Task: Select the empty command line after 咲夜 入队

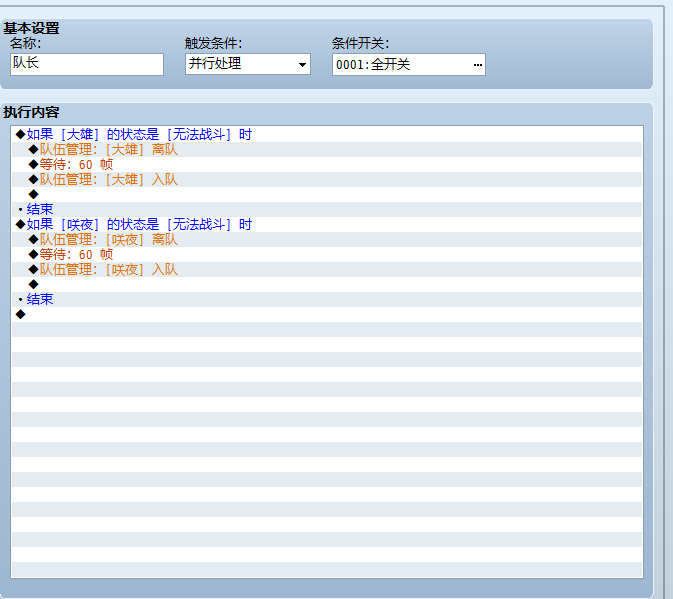Action: click(327, 284)
